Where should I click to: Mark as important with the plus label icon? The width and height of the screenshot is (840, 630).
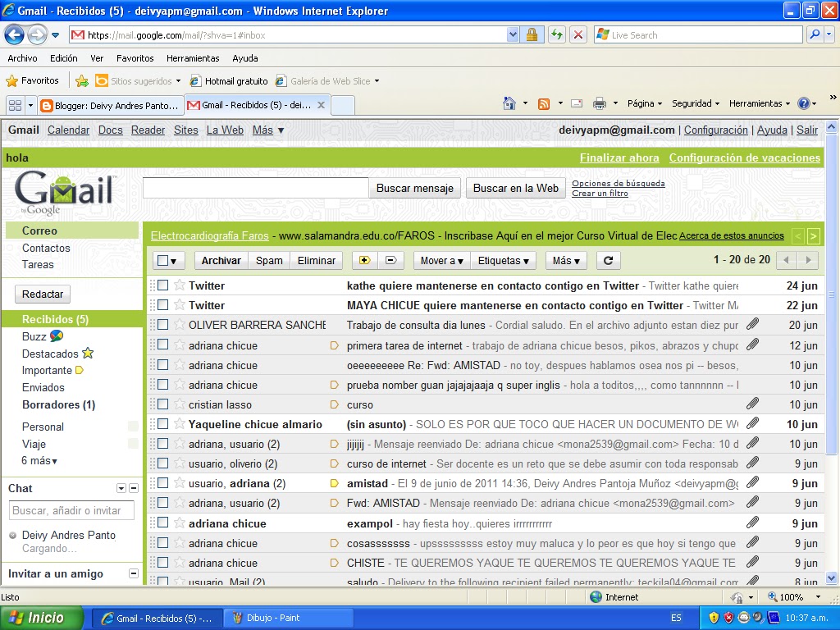(x=364, y=260)
